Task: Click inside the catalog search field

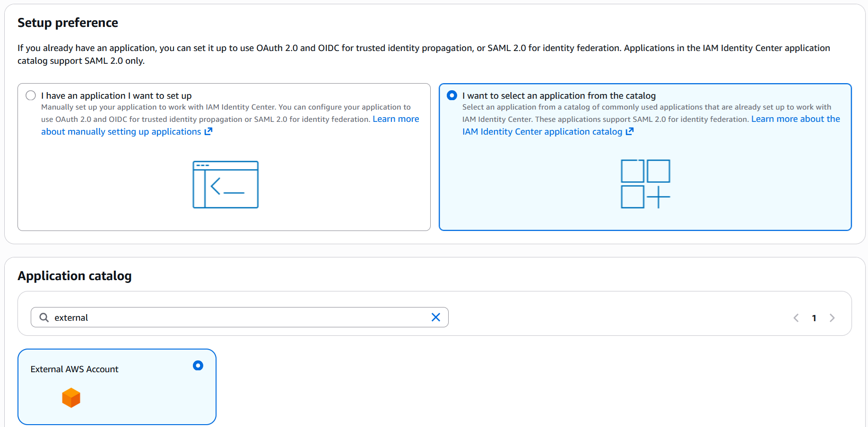Action: 236,317
